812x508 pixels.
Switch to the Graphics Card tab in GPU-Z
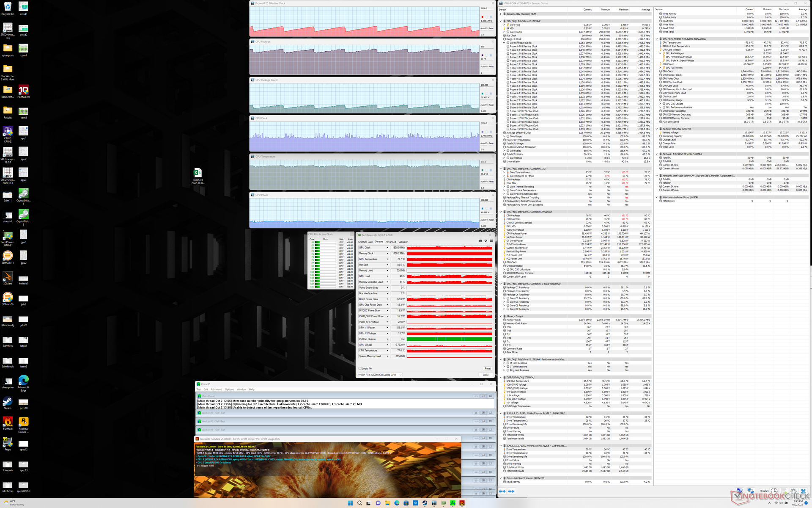[365, 242]
